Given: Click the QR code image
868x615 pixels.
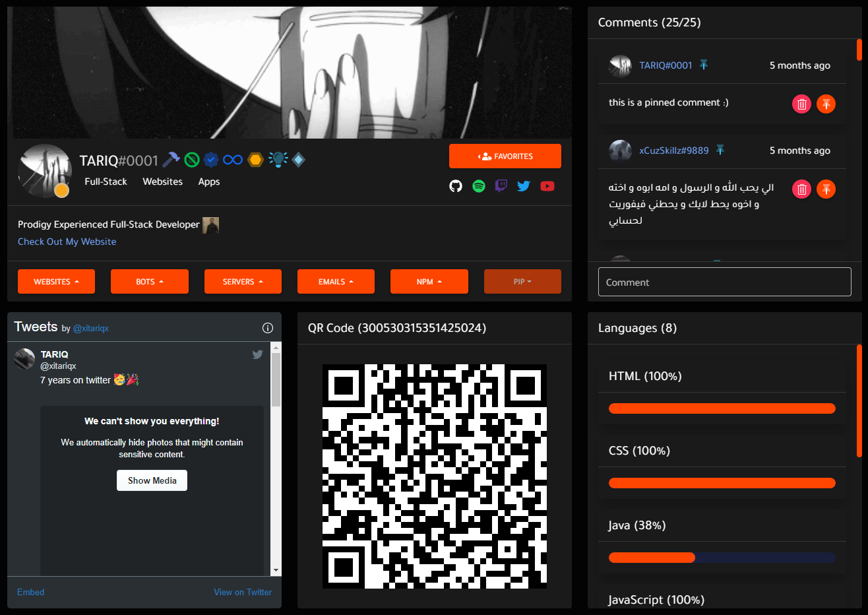Looking at the screenshot, I should tap(434, 476).
